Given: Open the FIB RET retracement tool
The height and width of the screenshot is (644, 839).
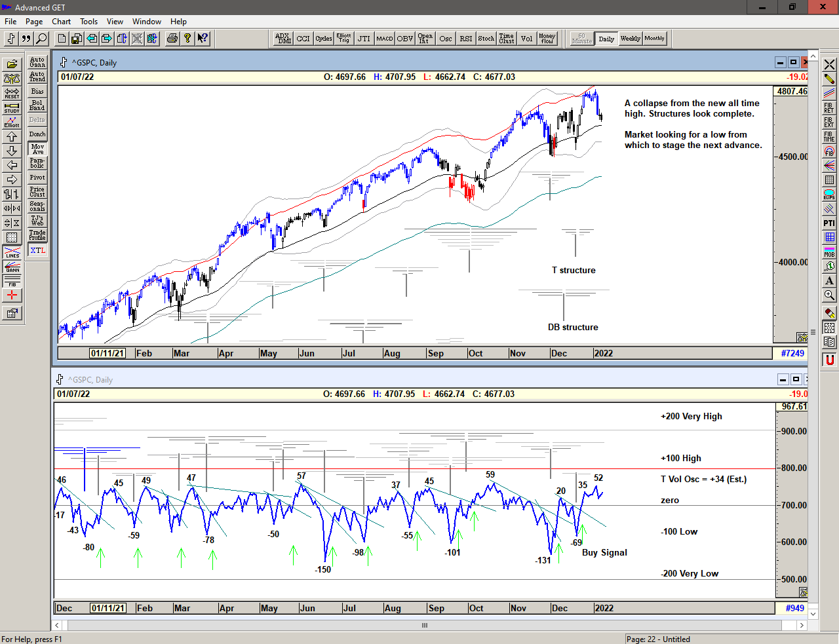Looking at the screenshot, I should [x=829, y=107].
